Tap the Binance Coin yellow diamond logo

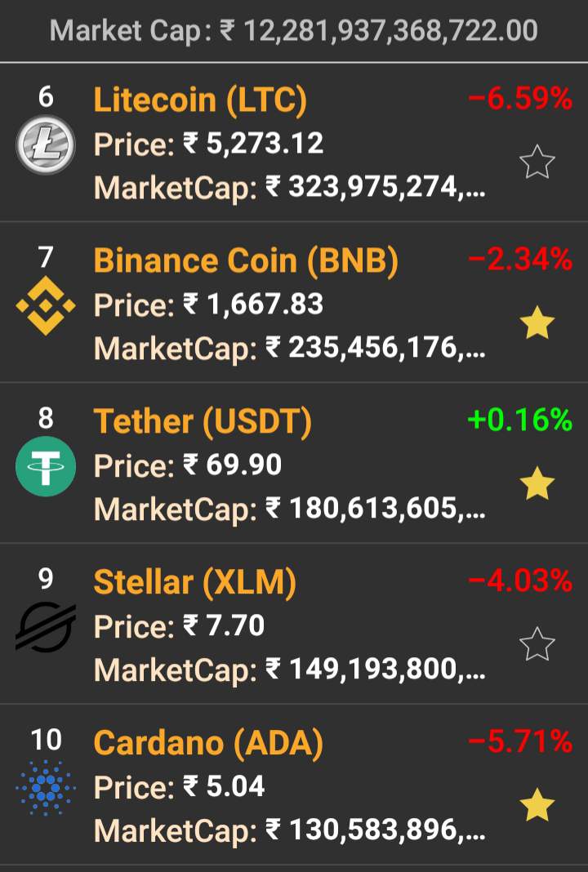click(46, 306)
